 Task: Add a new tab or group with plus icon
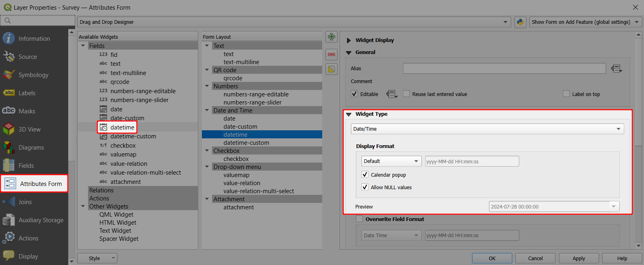331,37
